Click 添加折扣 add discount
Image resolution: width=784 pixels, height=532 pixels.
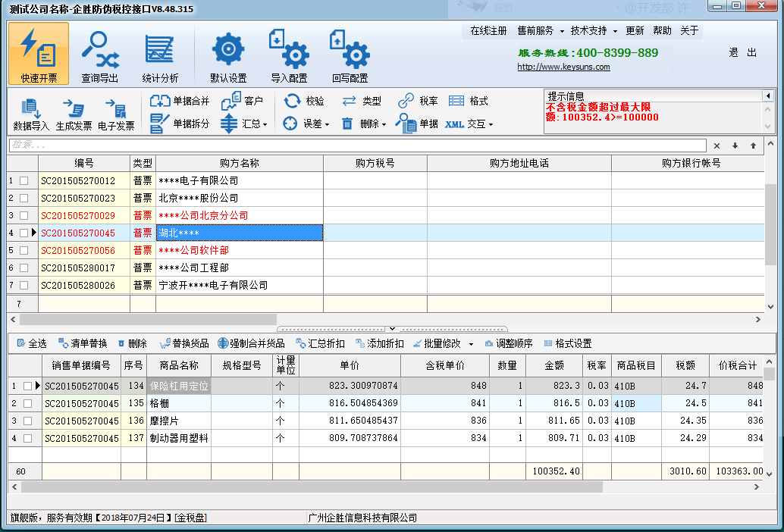point(380,343)
